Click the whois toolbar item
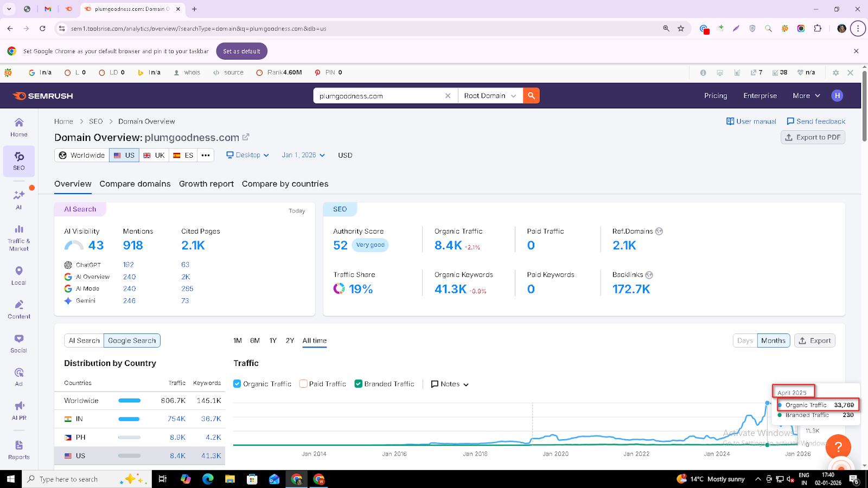The image size is (868, 488). (x=187, y=73)
